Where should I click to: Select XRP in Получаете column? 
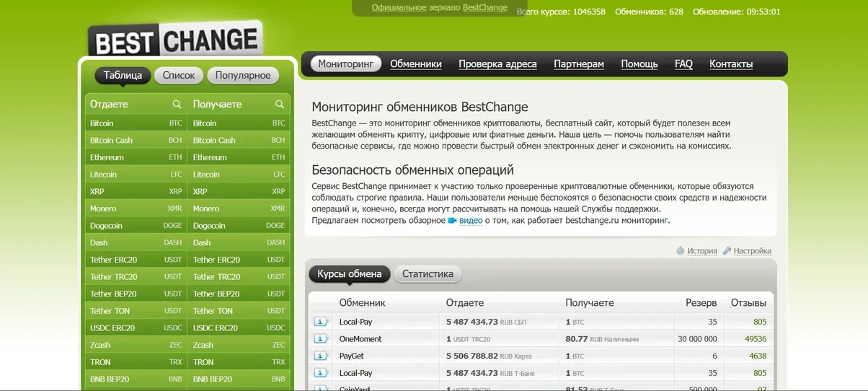pyautogui.click(x=239, y=192)
